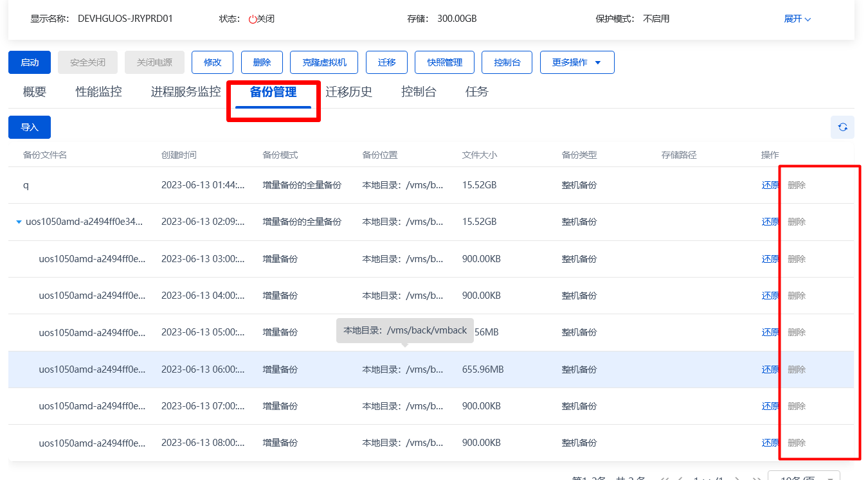Click the 关闭电源 button
The width and height of the screenshot is (868, 480).
pos(154,62)
